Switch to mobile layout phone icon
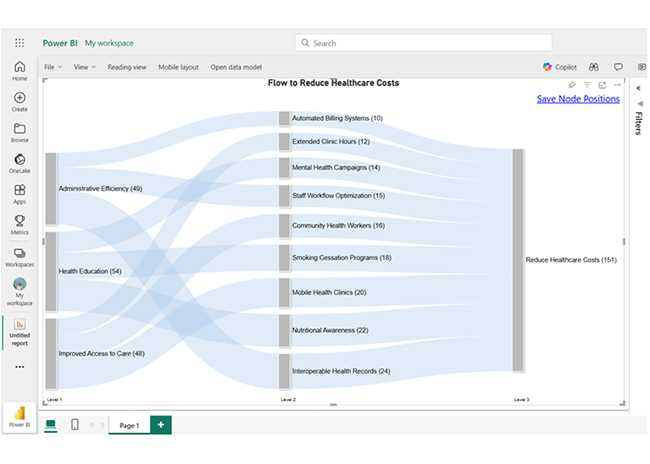The image size is (650, 464). click(75, 425)
